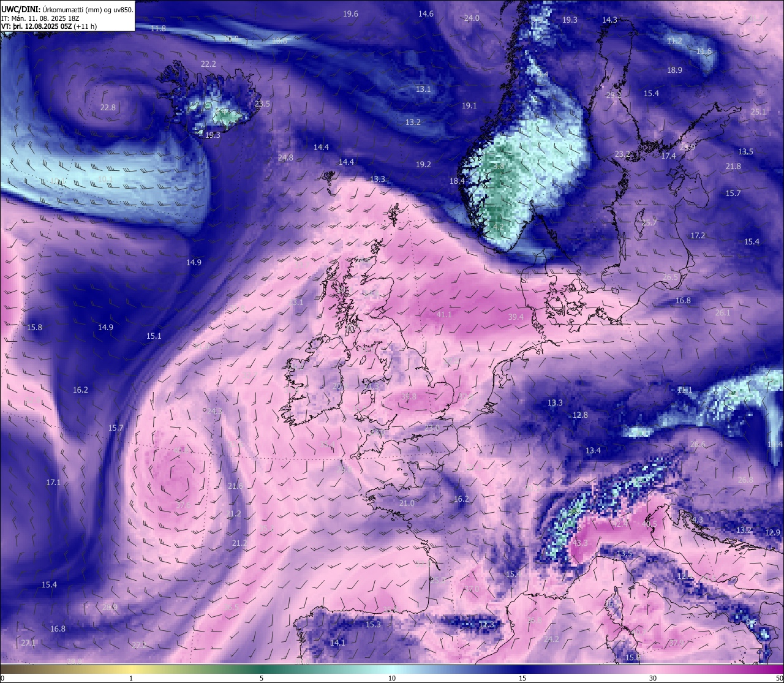Click the map value 39.4
Screen dimensions: 784x683
516,317
